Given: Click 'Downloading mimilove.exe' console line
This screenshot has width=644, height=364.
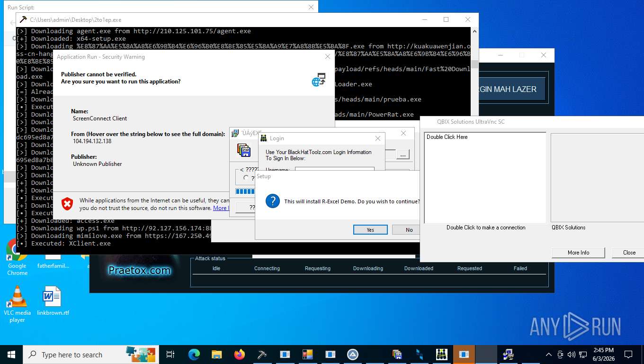Looking at the screenshot, I should click(x=114, y=236).
